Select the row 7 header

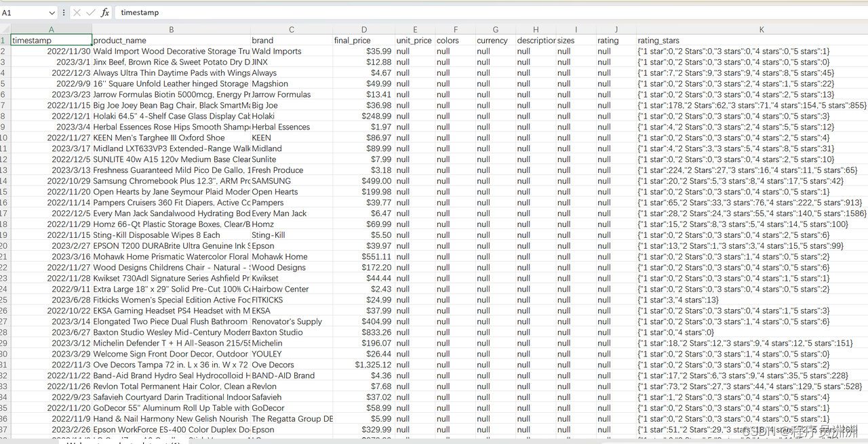(5, 106)
